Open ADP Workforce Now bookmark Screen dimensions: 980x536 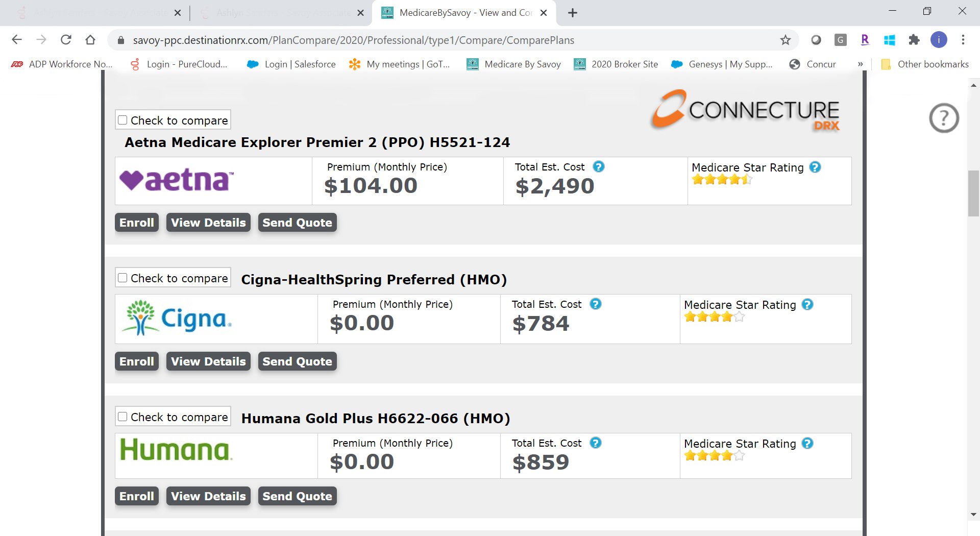click(x=62, y=64)
